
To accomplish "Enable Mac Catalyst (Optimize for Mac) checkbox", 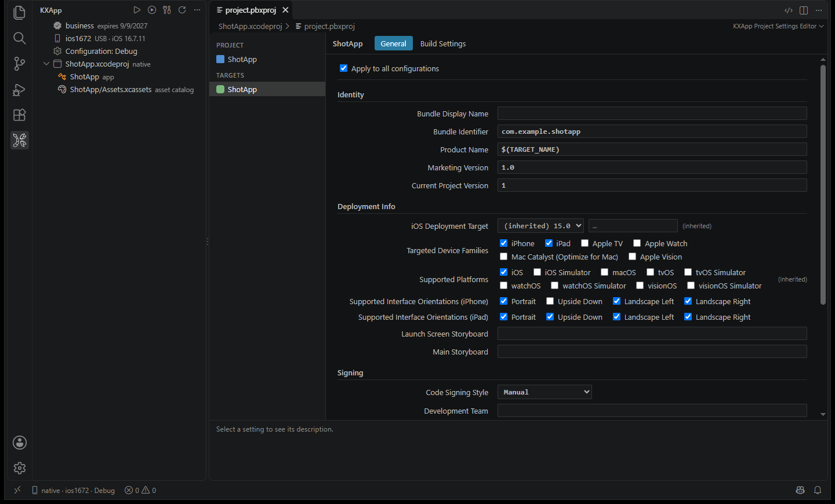I will [x=503, y=257].
